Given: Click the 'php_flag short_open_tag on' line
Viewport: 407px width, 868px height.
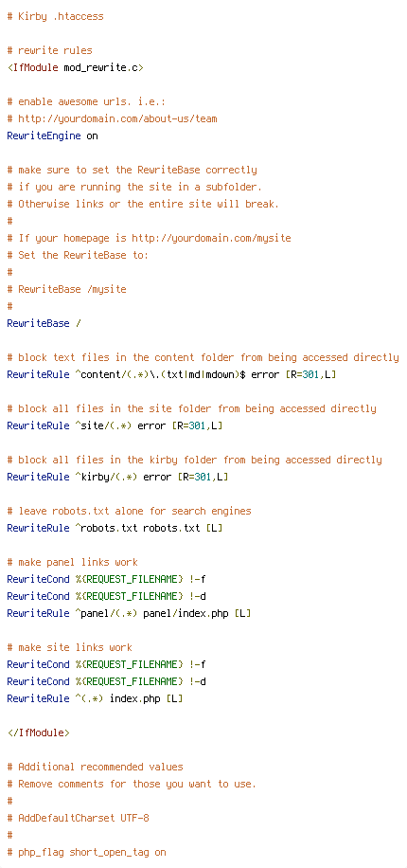Looking at the screenshot, I should click(86, 852).
